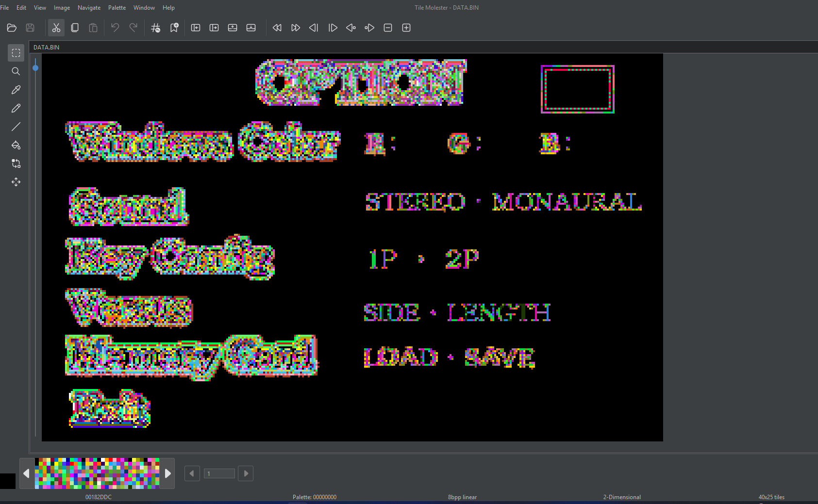This screenshot has width=818, height=504.
Task: Open the Palette menu
Action: (x=117, y=8)
